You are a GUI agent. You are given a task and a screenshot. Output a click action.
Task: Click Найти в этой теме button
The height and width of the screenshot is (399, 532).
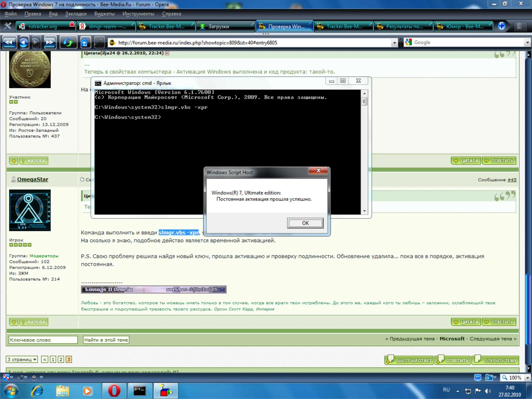click(x=106, y=340)
